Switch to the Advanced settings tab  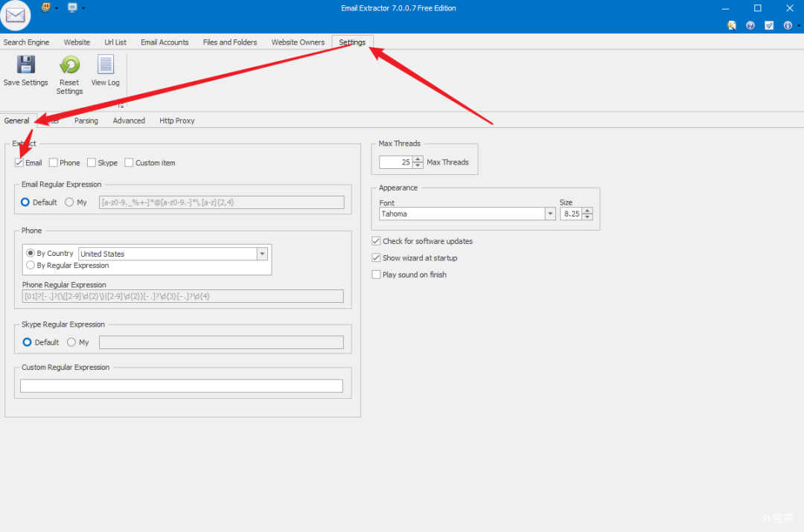[x=129, y=121]
